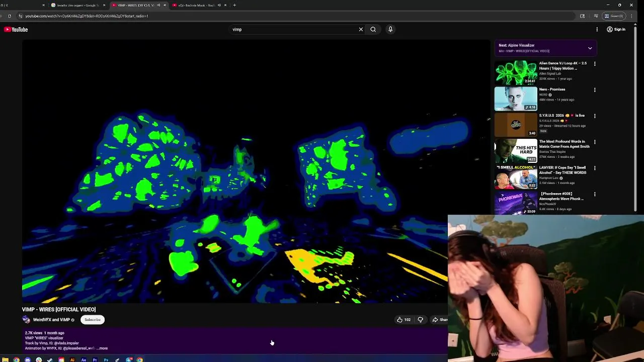This screenshot has height=362, width=644.
Task: Open YouTube settings three-dot menu beside Sign in
Action: pyautogui.click(x=597, y=29)
